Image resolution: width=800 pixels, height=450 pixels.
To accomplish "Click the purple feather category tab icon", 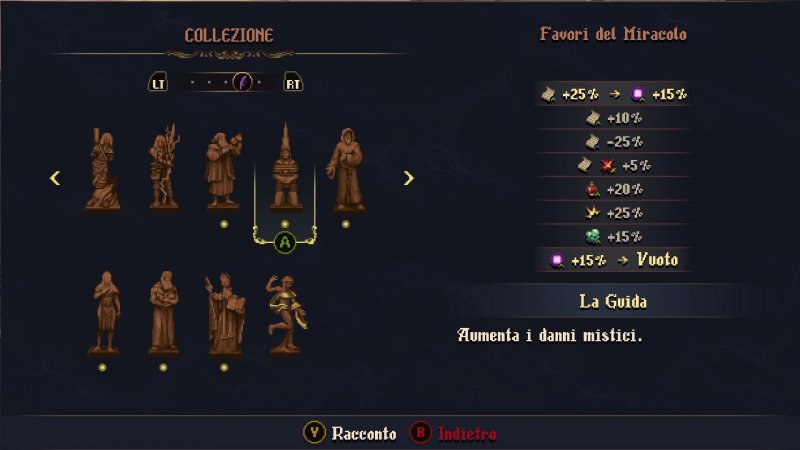I will 242,82.
